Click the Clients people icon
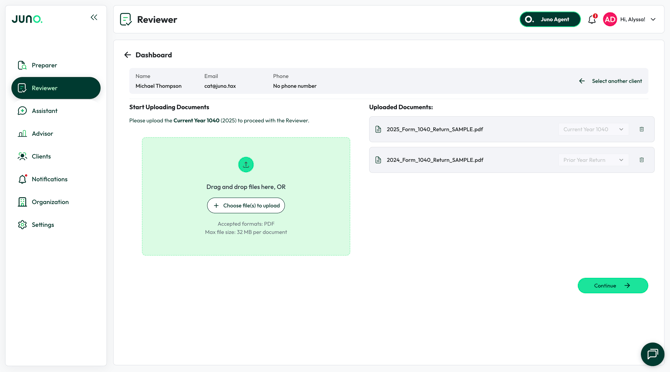This screenshot has height=372, width=670. pos(22,156)
